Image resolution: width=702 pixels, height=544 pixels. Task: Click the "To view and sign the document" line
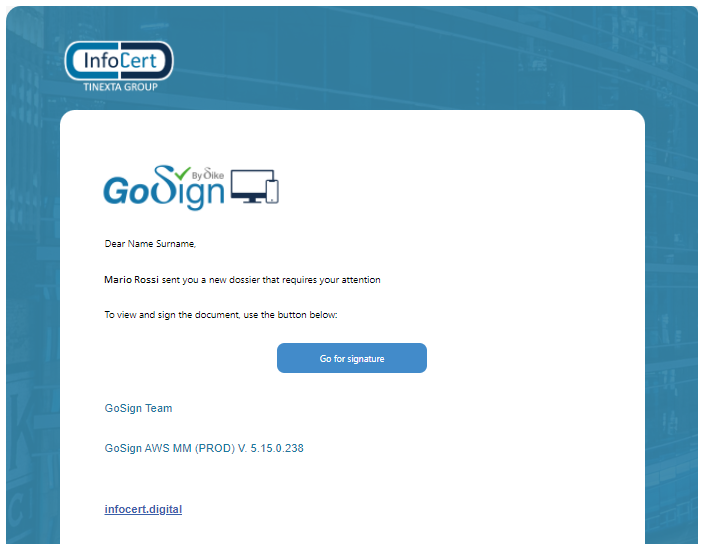coord(221,315)
